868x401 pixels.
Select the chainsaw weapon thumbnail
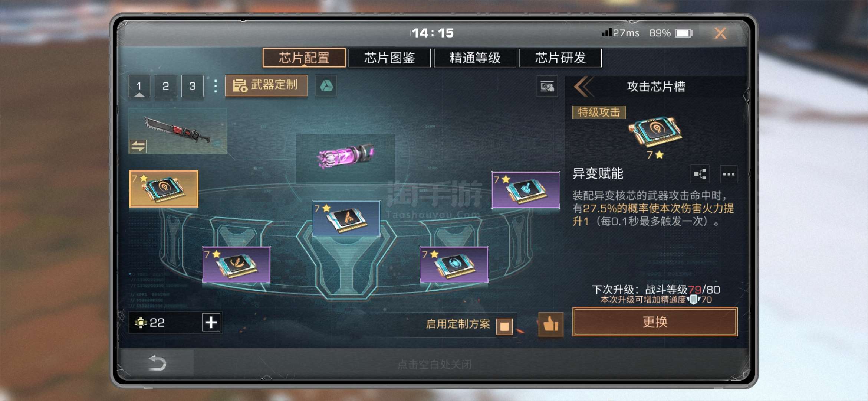[178, 131]
